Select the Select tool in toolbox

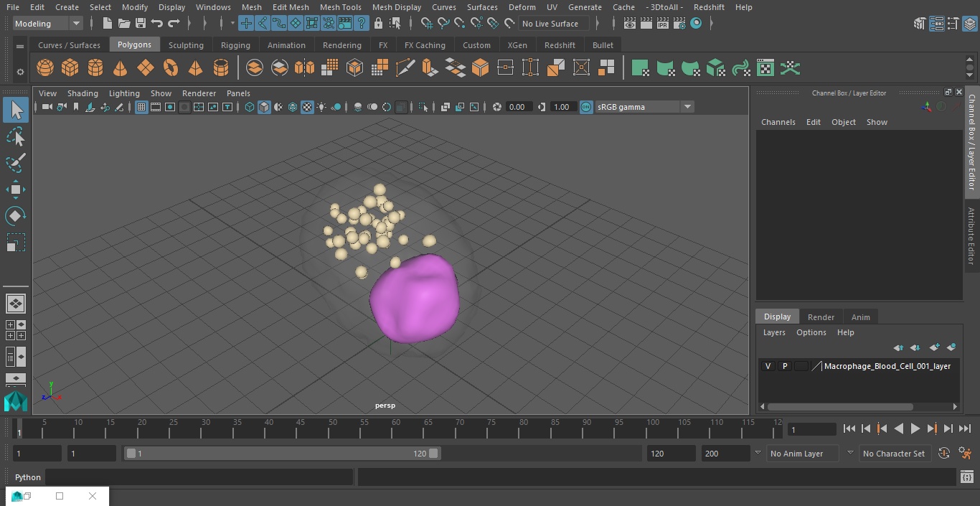pyautogui.click(x=16, y=110)
